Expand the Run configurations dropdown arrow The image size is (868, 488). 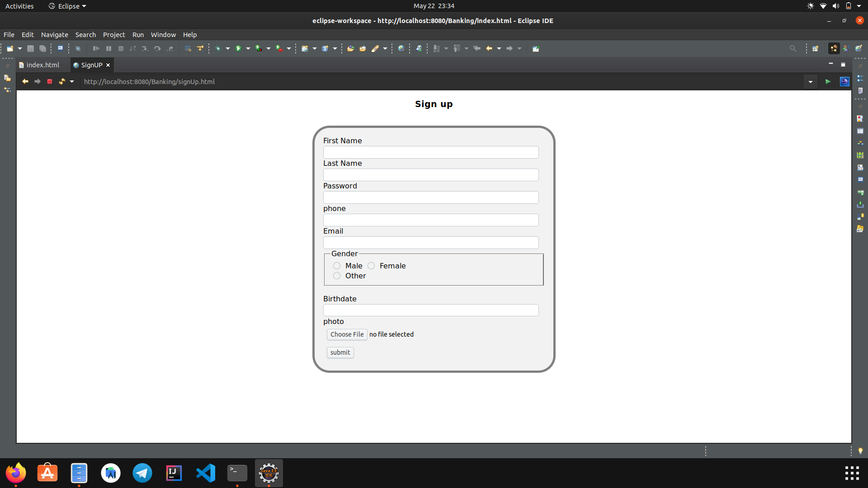(248, 48)
